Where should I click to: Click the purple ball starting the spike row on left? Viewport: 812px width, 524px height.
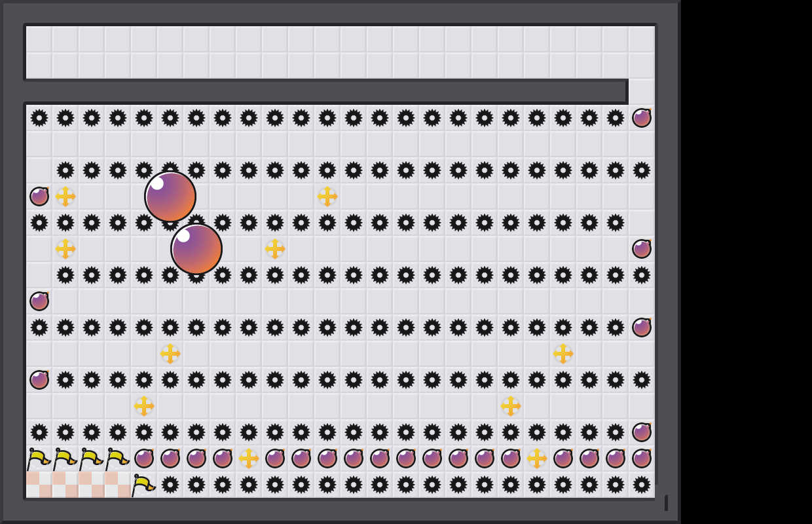[x=39, y=380]
